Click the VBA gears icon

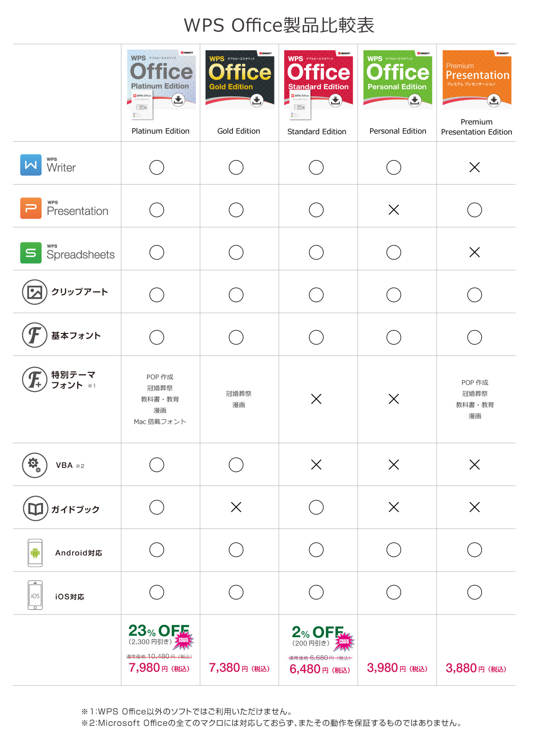[x=35, y=465]
